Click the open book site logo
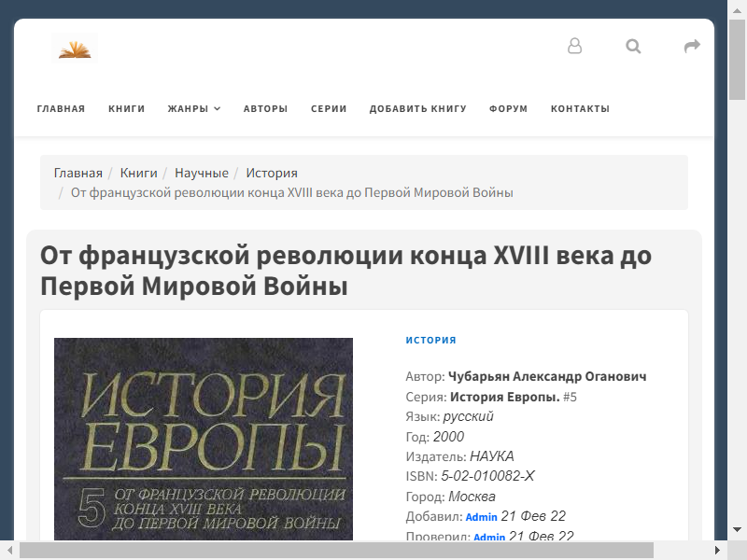This screenshot has width=747, height=560. click(75, 49)
